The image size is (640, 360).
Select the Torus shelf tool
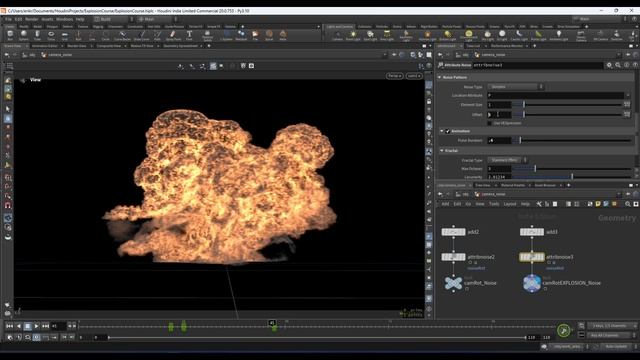coord(51,36)
